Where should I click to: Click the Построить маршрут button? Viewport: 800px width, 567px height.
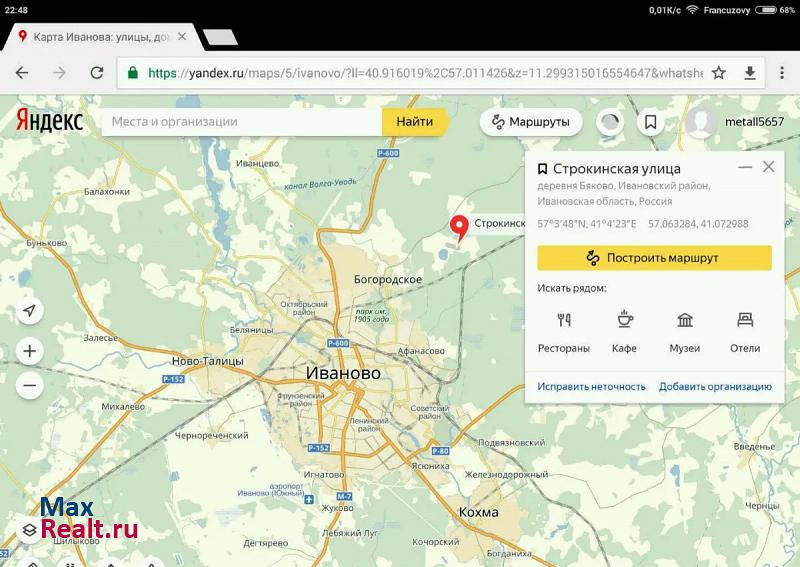[x=654, y=258]
